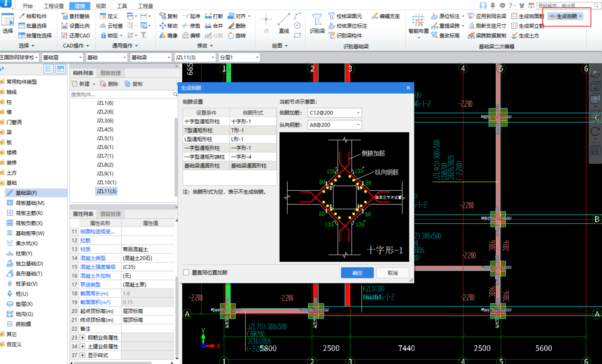Click the 确定 confirm button

(x=357, y=273)
